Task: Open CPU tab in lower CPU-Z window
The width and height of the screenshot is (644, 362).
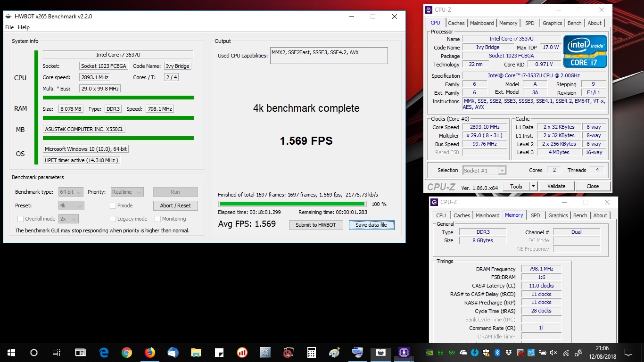Action: [x=441, y=215]
